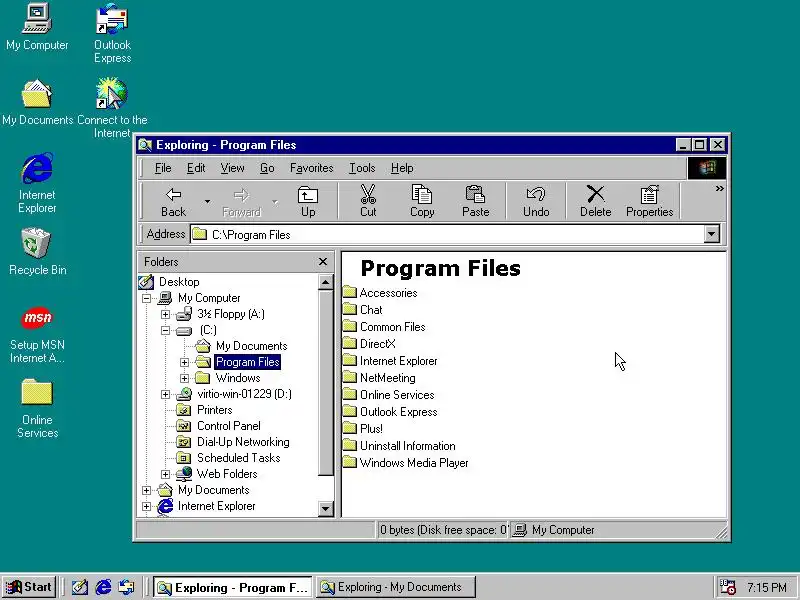Image resolution: width=800 pixels, height=600 pixels.
Task: Expand the Web Folders tree node
Action: tap(165, 474)
